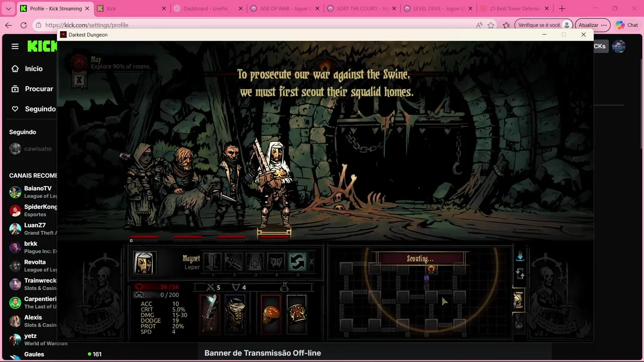Open the Copilot Chat button
The width and height of the screenshot is (644, 362).
pyautogui.click(x=627, y=25)
